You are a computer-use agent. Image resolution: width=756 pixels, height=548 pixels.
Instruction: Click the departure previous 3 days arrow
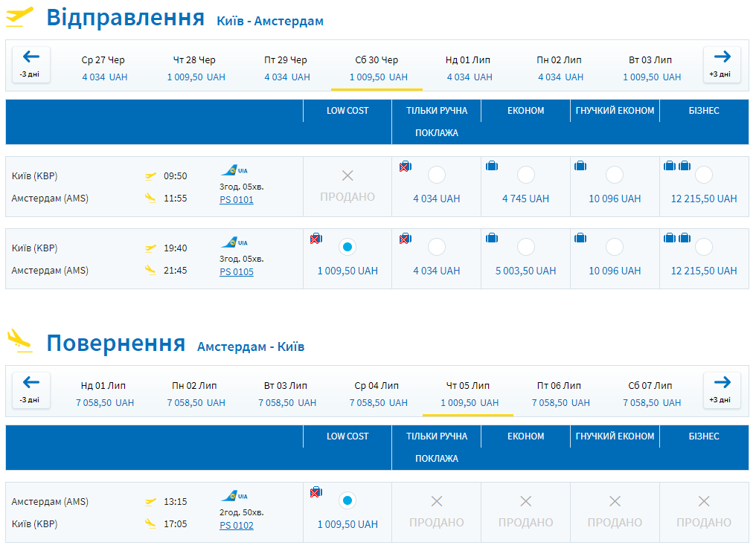(31, 64)
